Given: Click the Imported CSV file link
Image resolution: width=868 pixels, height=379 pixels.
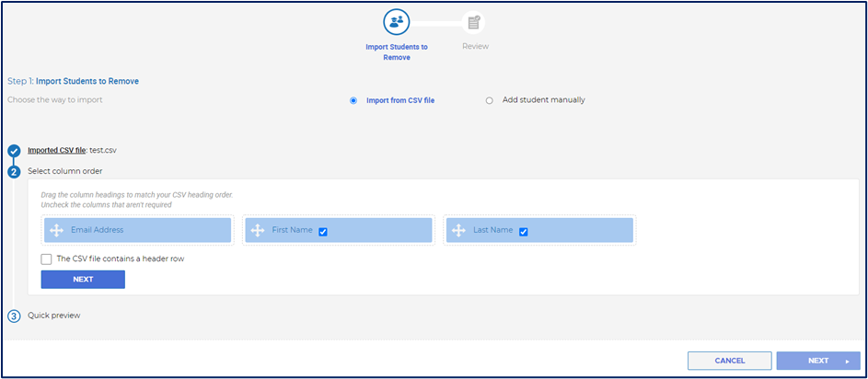Looking at the screenshot, I should (57, 150).
